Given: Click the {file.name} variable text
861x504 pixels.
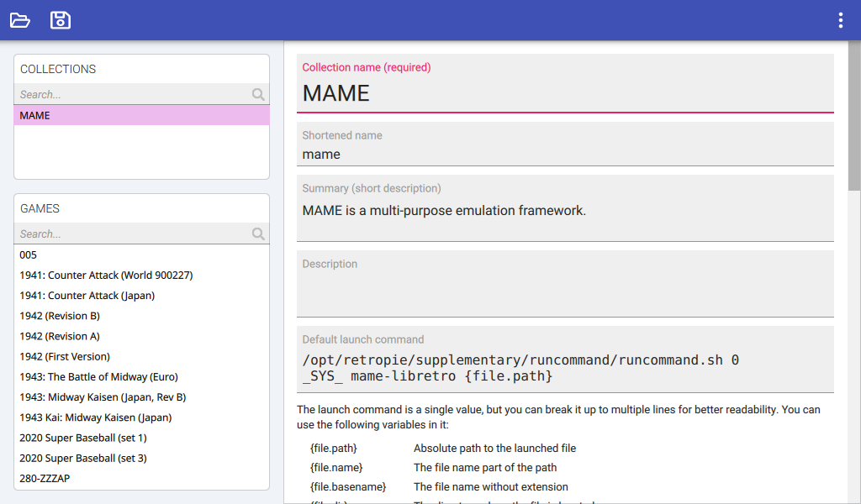Looking at the screenshot, I should [x=336, y=467].
